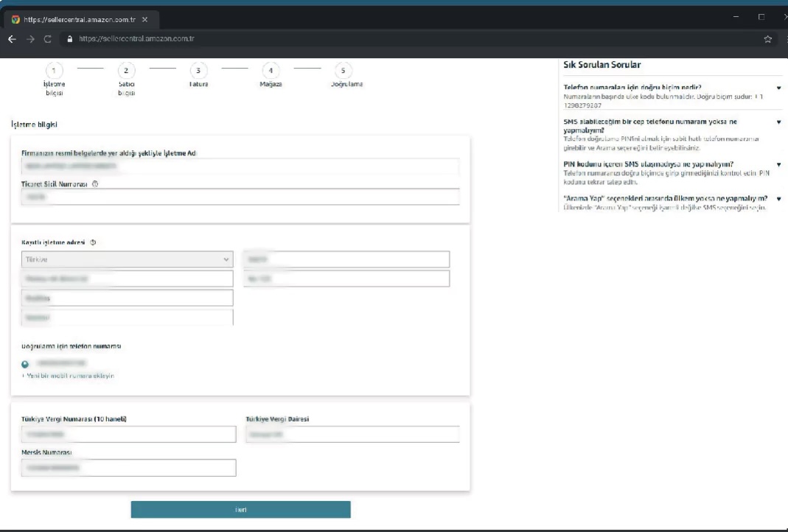Click the Mersis Numarası input field

click(129, 468)
